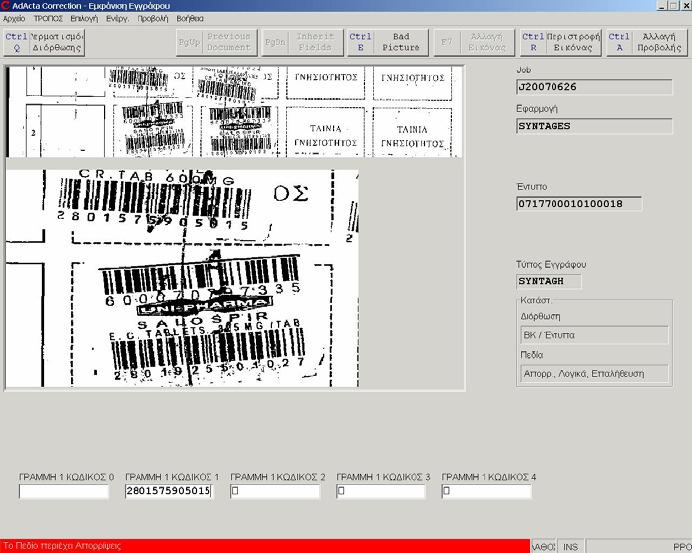
Task: Click the ΛΑΘΟΣ status bar indicator
Action: click(x=543, y=547)
